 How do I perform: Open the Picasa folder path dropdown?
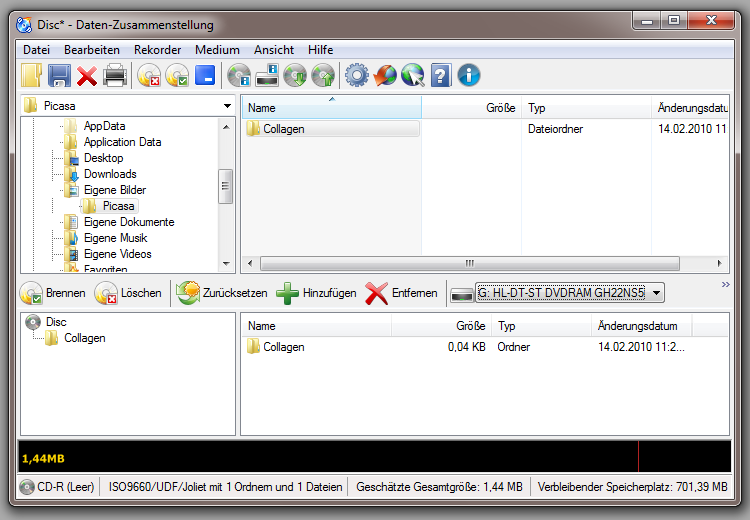pos(227,106)
